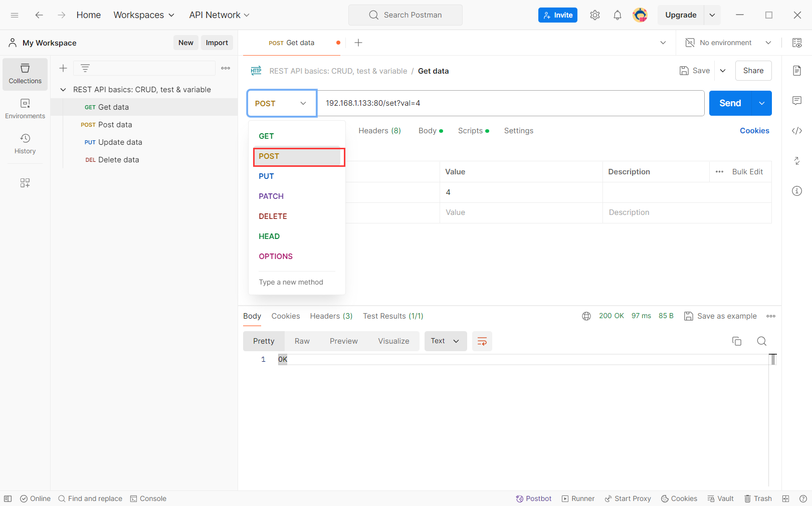Open the environment quick look icon
The height and width of the screenshot is (506, 812).
(797, 43)
